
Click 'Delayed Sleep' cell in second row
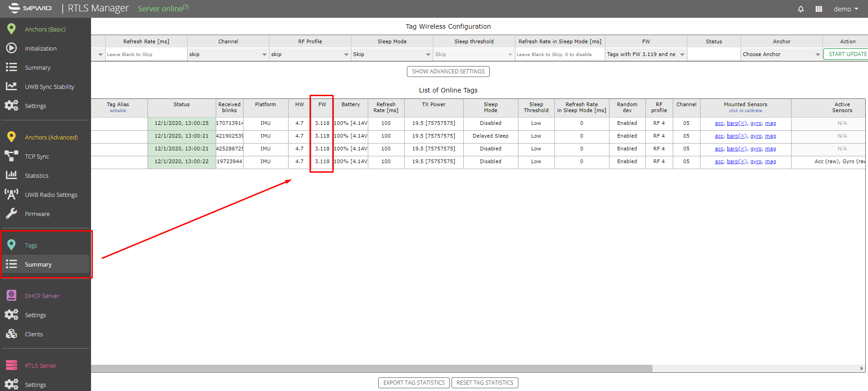pyautogui.click(x=490, y=136)
